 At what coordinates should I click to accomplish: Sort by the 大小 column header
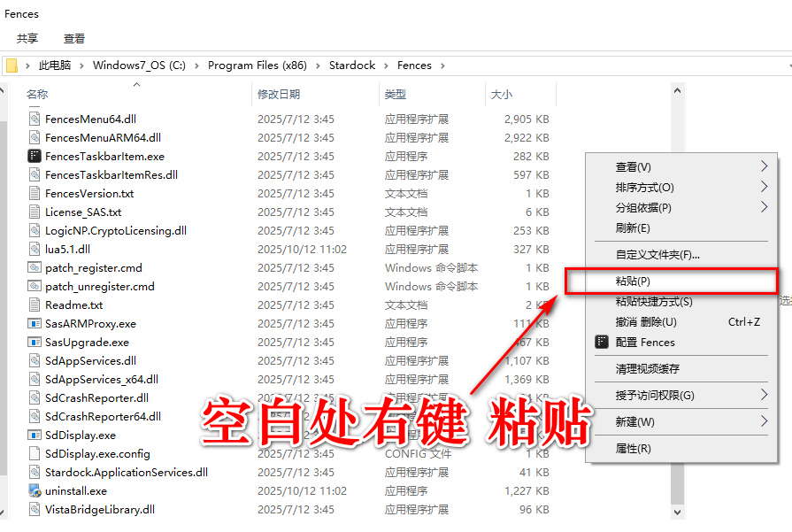click(520, 94)
